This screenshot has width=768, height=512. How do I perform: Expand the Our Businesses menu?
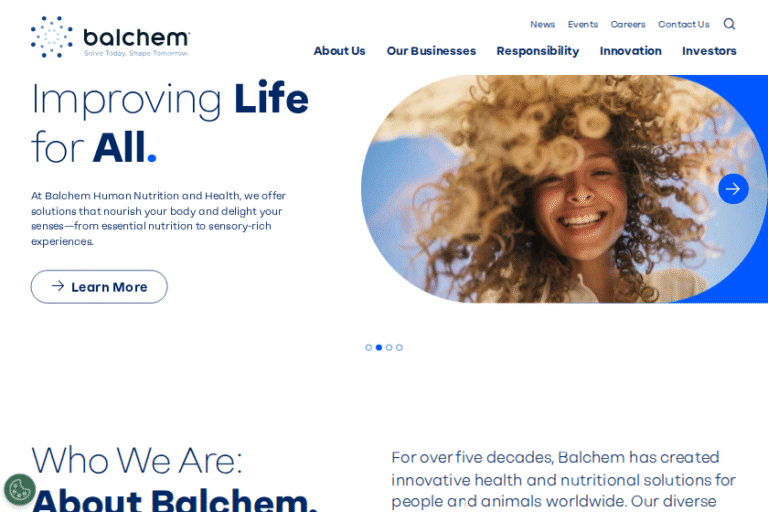431,51
